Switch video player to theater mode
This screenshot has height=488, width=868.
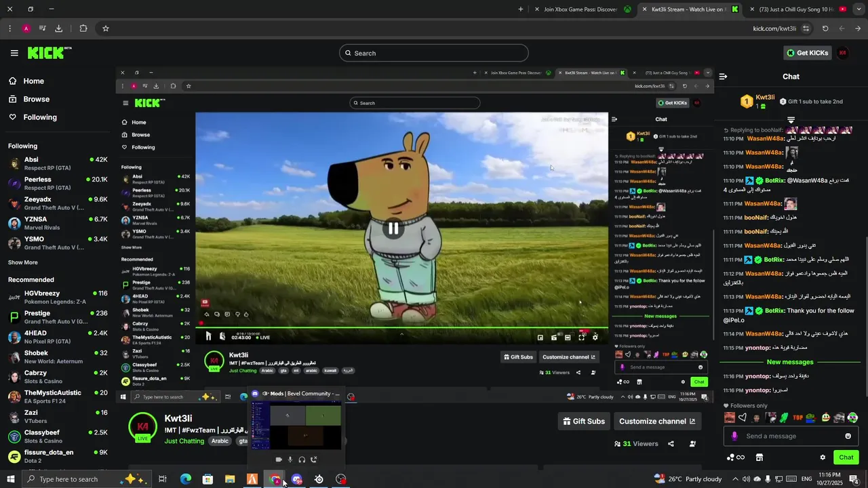pos(568,337)
